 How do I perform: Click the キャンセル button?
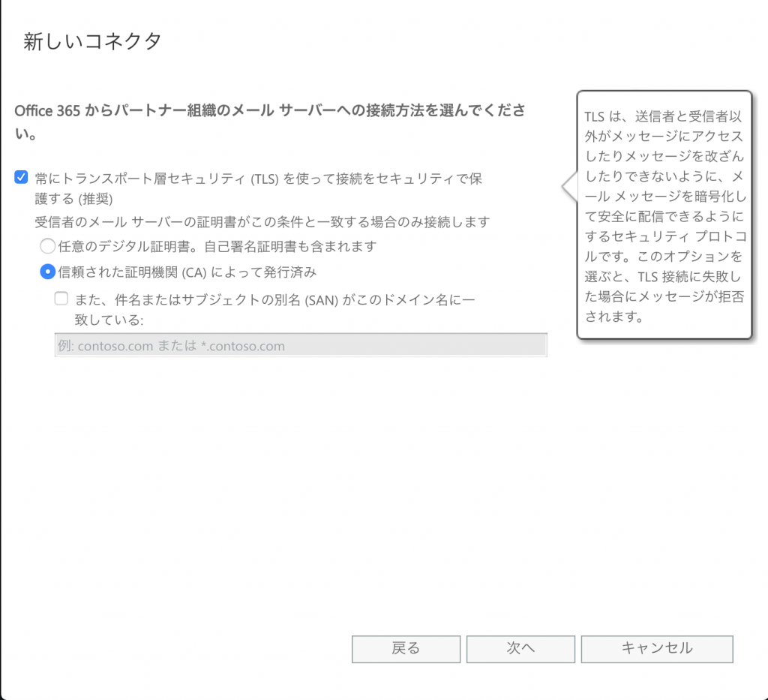coord(657,649)
